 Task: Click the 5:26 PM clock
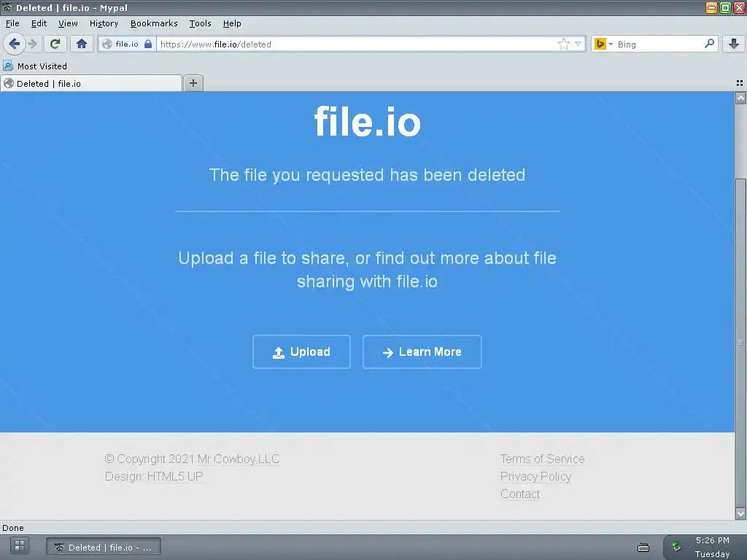[x=712, y=540]
